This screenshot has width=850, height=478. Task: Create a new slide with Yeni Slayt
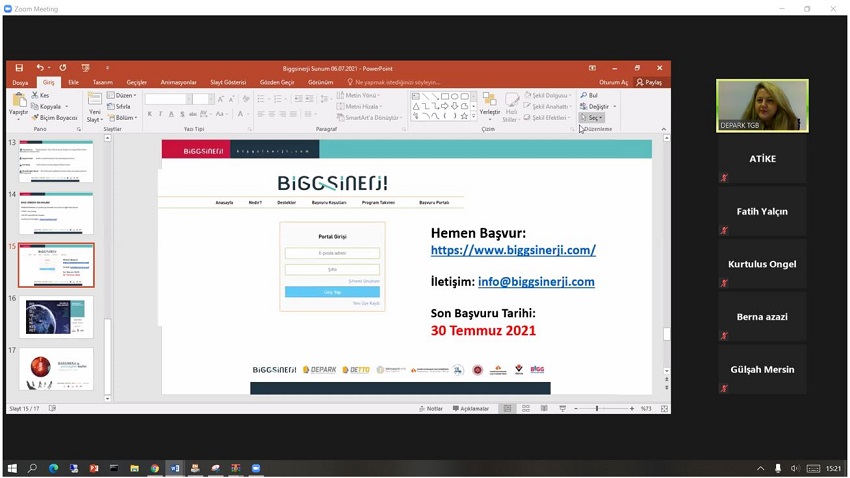pos(95,106)
